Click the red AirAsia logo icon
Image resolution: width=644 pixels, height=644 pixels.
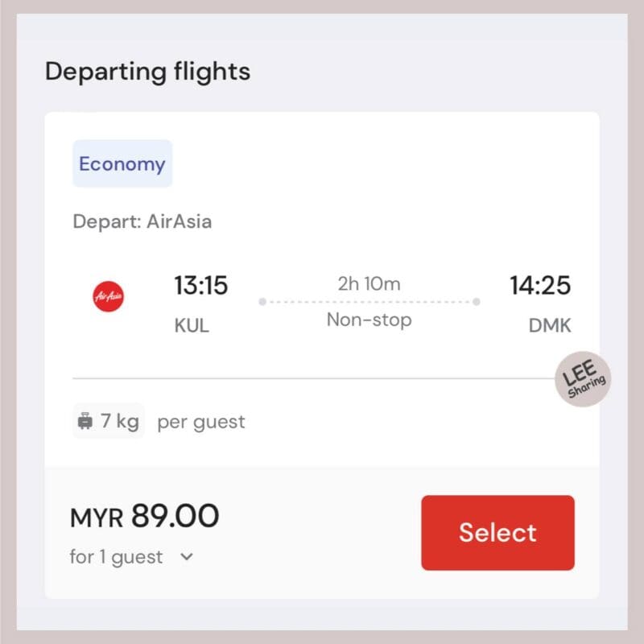[108, 296]
